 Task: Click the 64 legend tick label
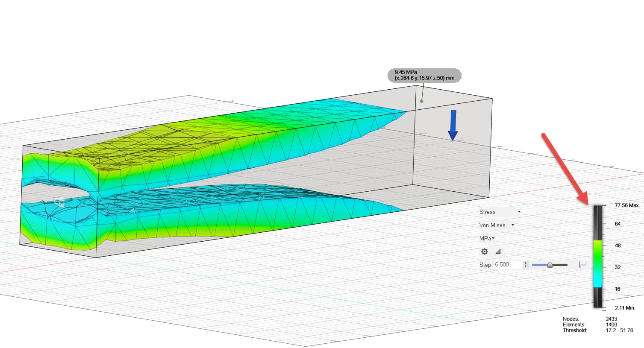pyautogui.click(x=618, y=224)
